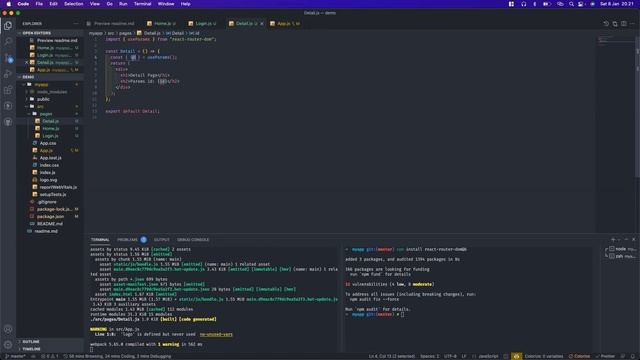Click the no-unused-vars link in terminal
Viewport: 640px width, 360px height.
(216, 334)
